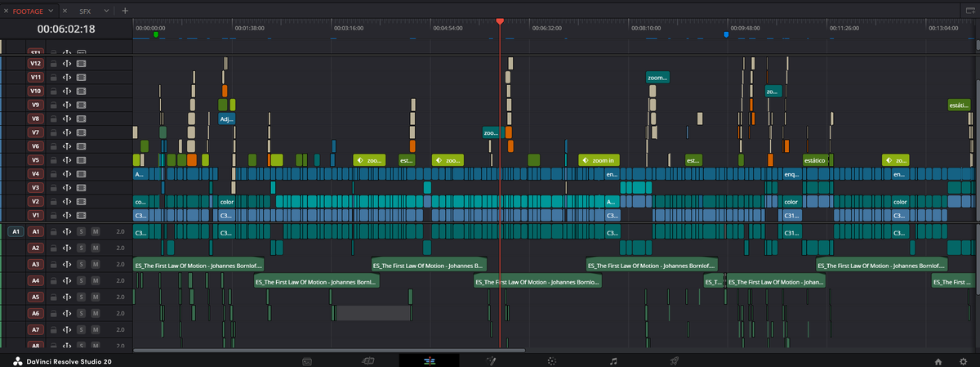Select the 'Adj...' clip on V8

(226, 119)
